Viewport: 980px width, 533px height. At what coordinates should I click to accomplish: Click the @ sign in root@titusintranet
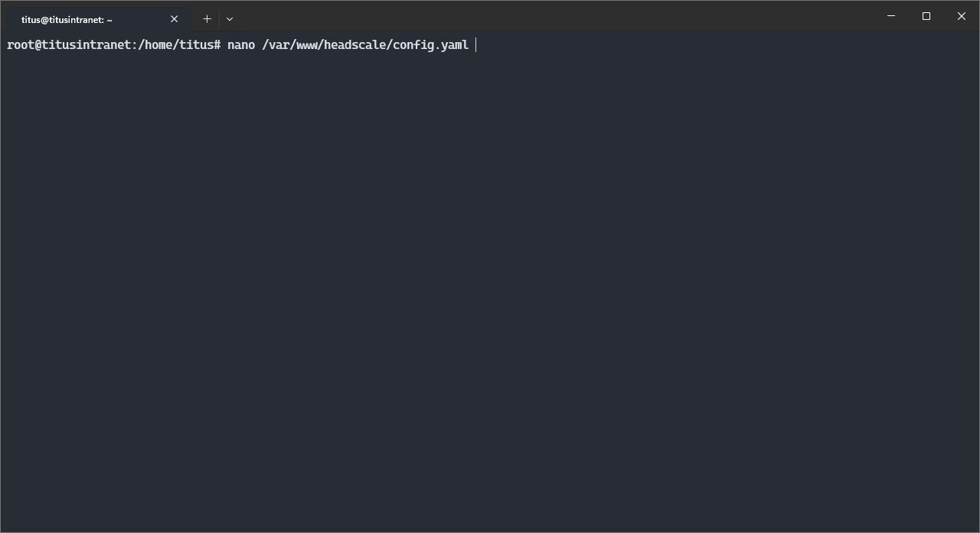[38, 45]
